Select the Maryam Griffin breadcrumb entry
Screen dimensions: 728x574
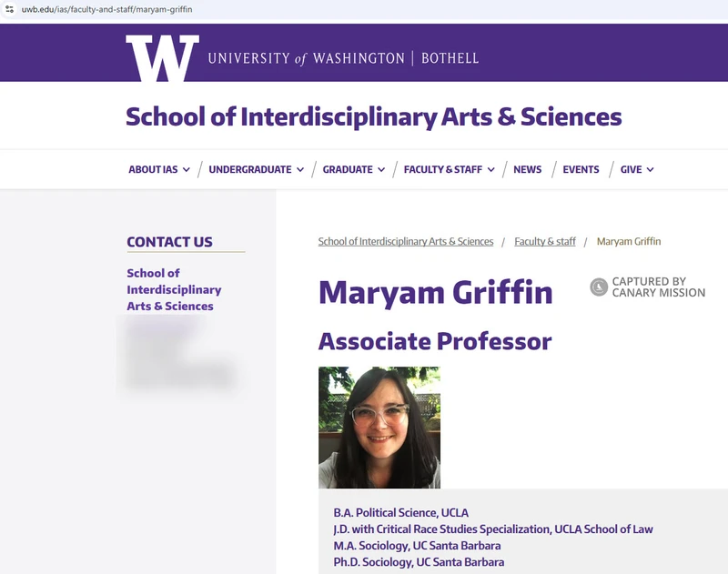tap(629, 241)
